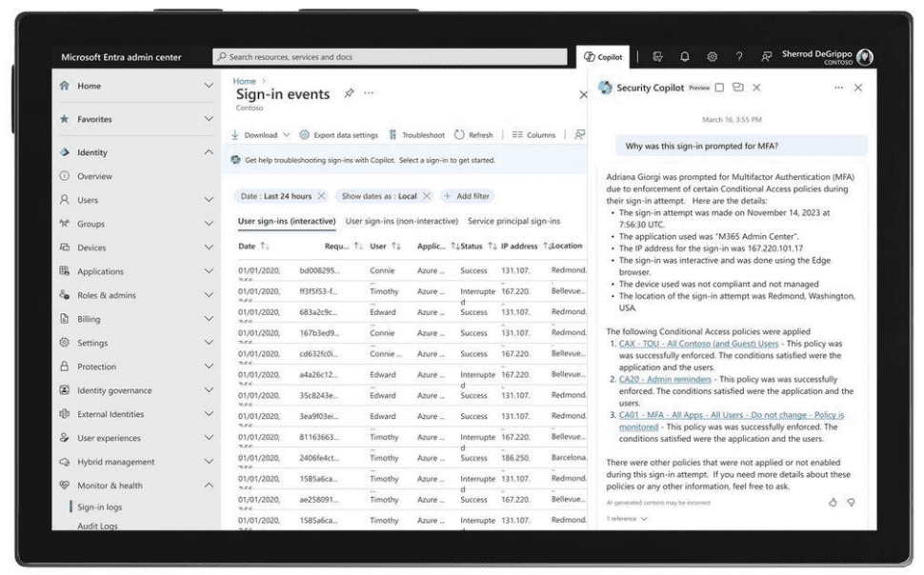The image size is (924, 575).
Task: Click the Security Copilot pop-out window icon
Action: click(738, 88)
